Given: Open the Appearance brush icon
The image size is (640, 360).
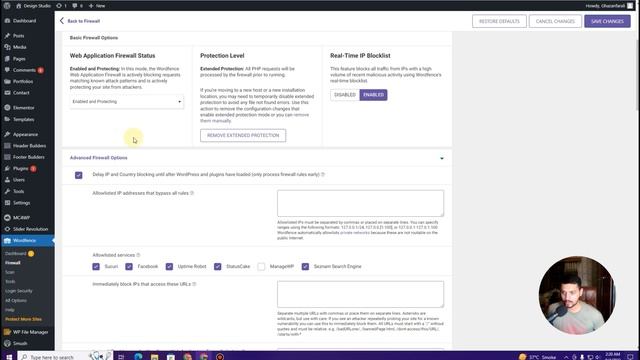Looking at the screenshot, I should (x=7, y=134).
